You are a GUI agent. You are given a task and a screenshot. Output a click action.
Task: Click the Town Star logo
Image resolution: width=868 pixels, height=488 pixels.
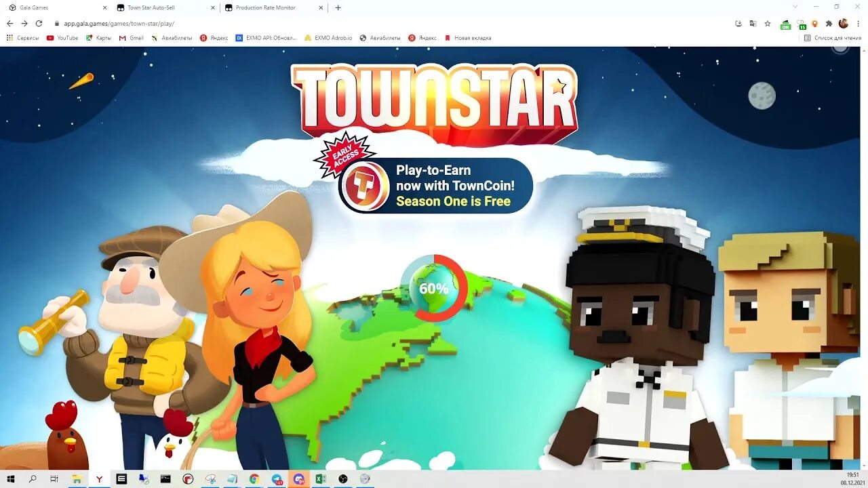(434, 103)
